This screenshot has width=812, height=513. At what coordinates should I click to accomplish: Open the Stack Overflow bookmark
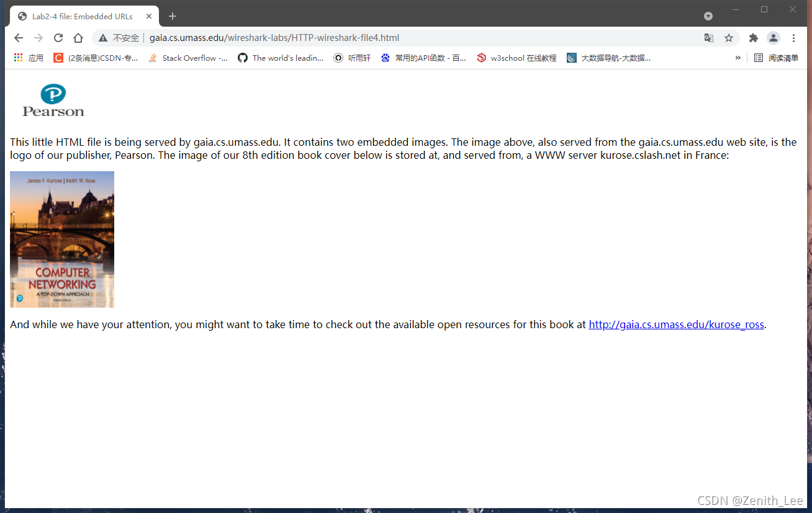[187, 58]
